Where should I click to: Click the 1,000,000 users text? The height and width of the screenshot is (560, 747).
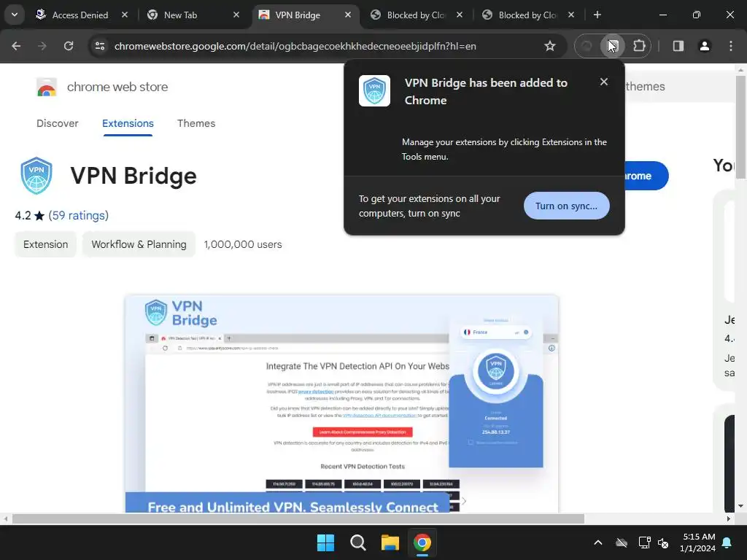click(x=243, y=244)
